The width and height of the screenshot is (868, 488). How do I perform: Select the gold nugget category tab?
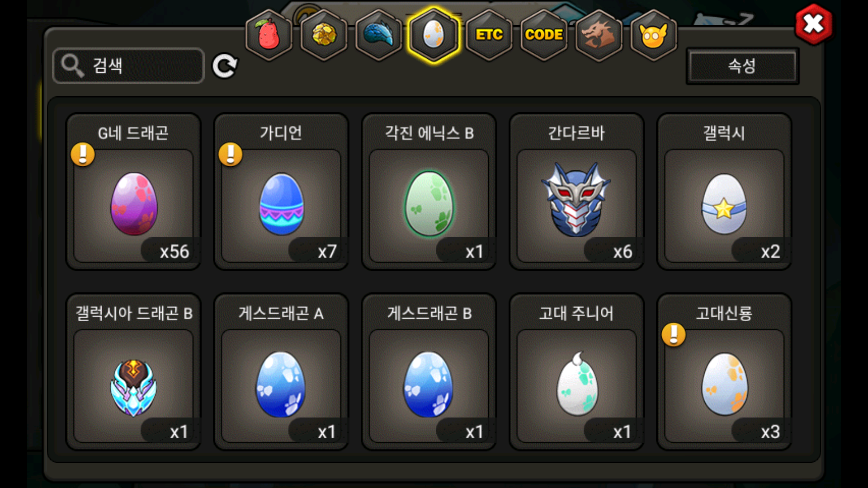pos(324,35)
